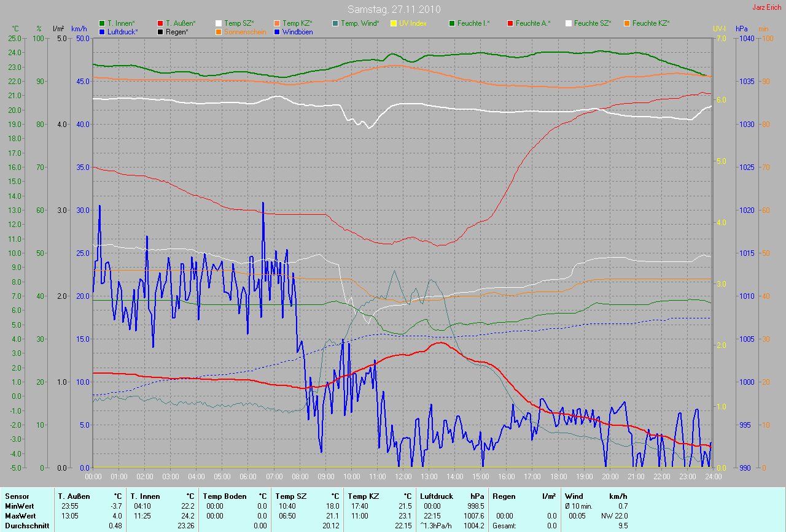The height and width of the screenshot is (532, 786).
Task: Click the 'l/m²' axis unit above the chart
Action: (58, 29)
